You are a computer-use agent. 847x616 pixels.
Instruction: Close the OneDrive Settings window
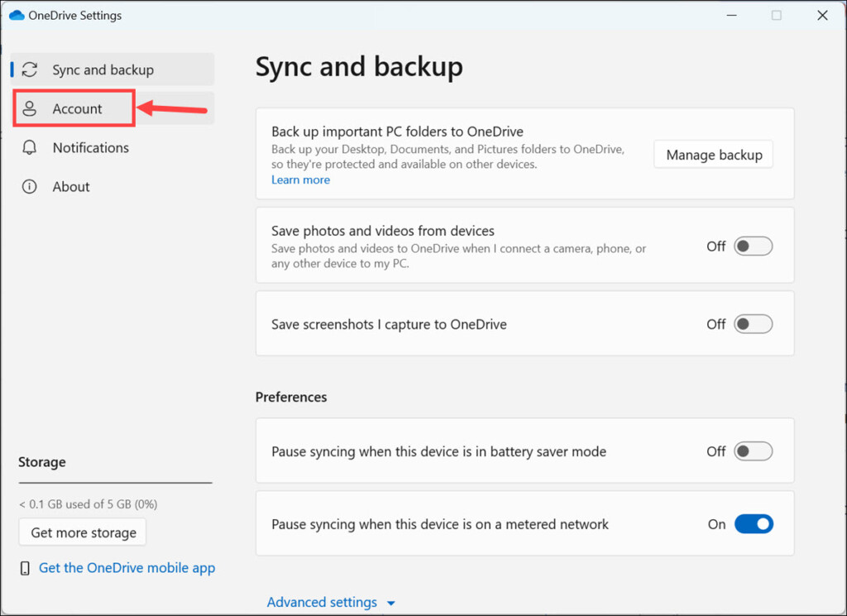point(821,15)
